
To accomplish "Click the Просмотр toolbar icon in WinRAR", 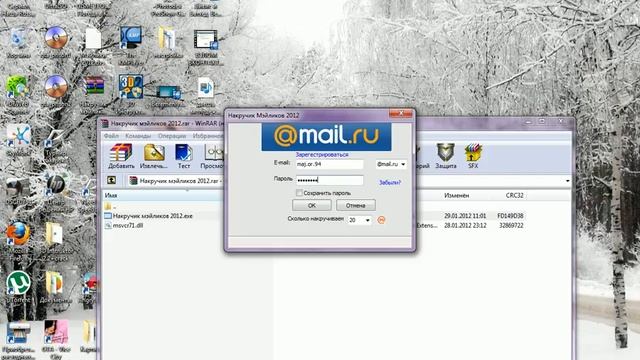I will point(213,156).
